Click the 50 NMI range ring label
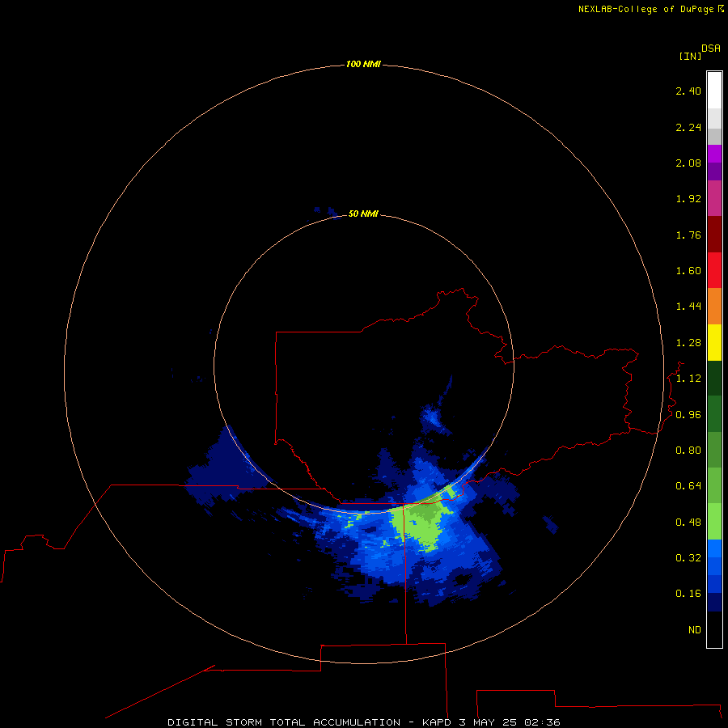The width and height of the screenshot is (728, 728). [x=363, y=214]
